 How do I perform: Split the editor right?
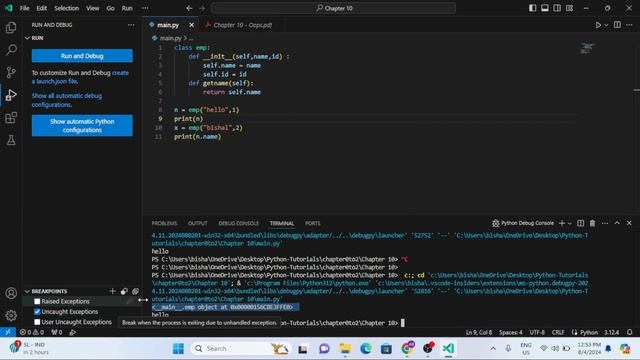pos(617,25)
